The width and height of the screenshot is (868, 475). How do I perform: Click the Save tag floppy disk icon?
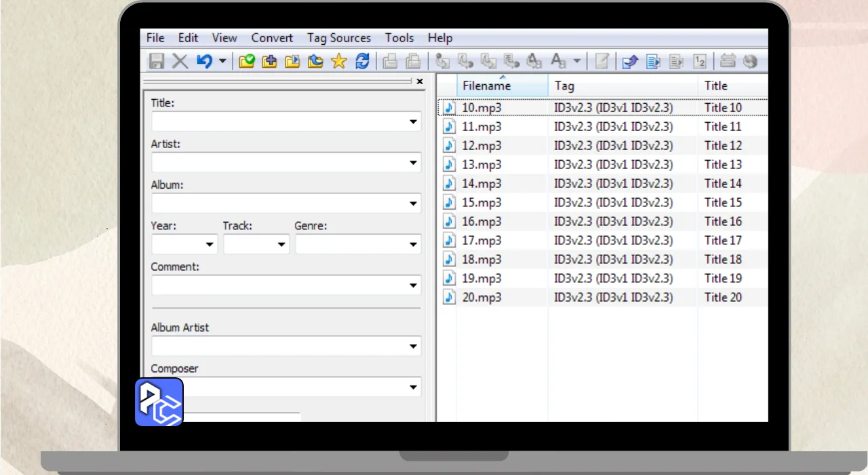[x=157, y=61]
